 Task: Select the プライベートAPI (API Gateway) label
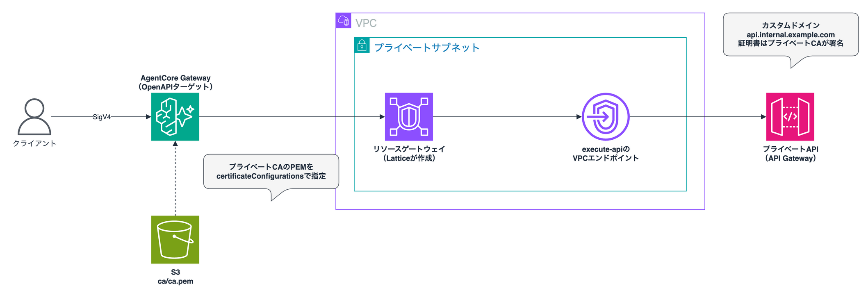(x=791, y=154)
